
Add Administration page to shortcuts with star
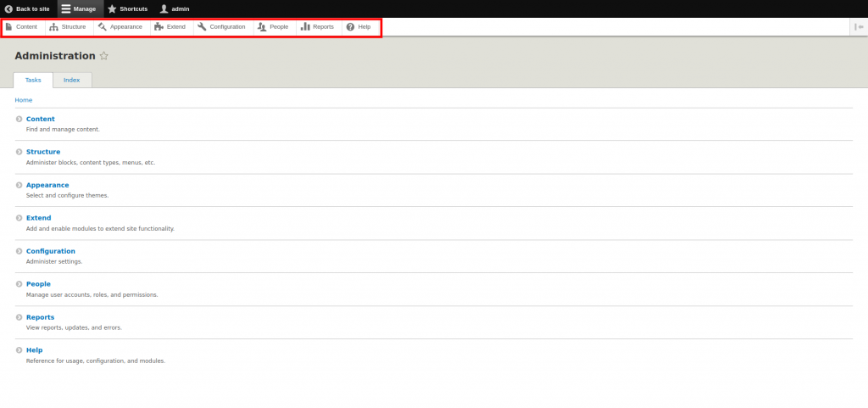point(104,56)
